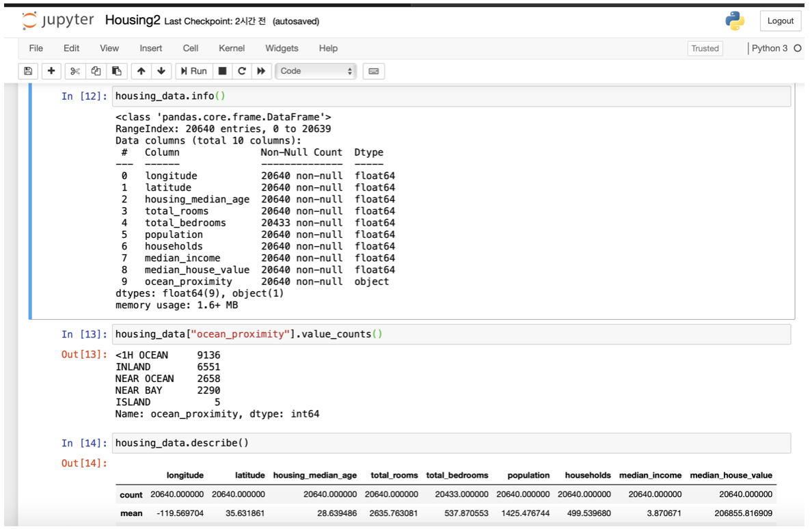Click the housing_median_age row in info output

point(258,200)
